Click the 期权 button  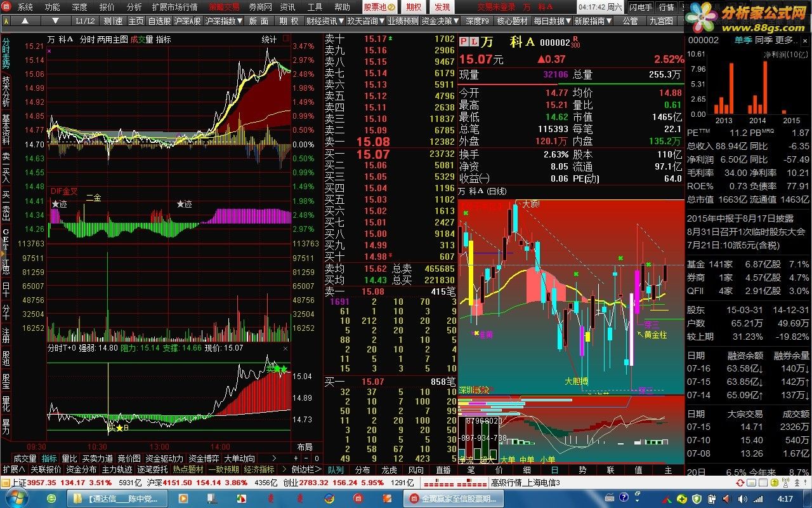(414, 7)
